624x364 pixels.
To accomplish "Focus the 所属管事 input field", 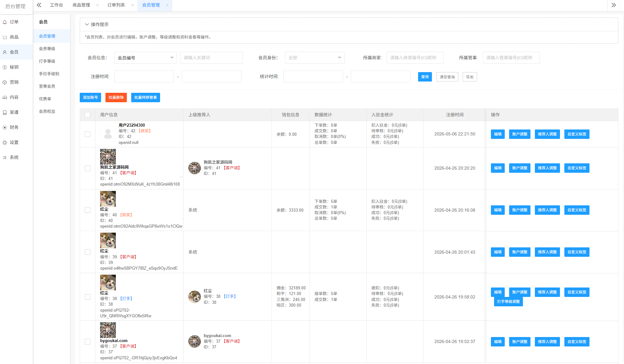I will (x=511, y=58).
